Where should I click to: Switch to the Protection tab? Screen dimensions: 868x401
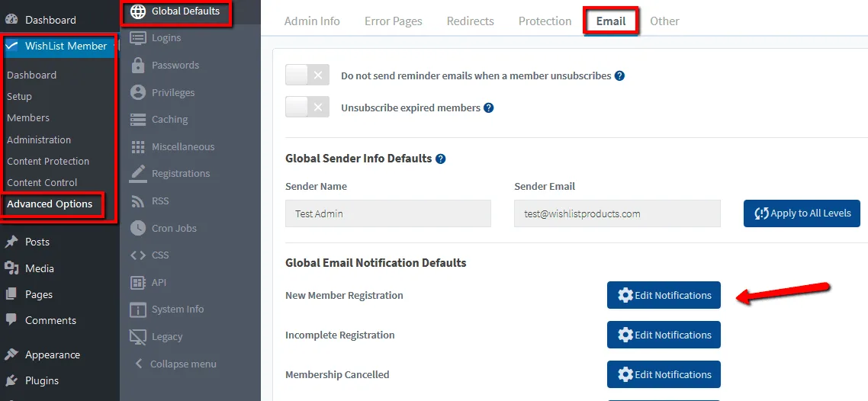point(545,21)
